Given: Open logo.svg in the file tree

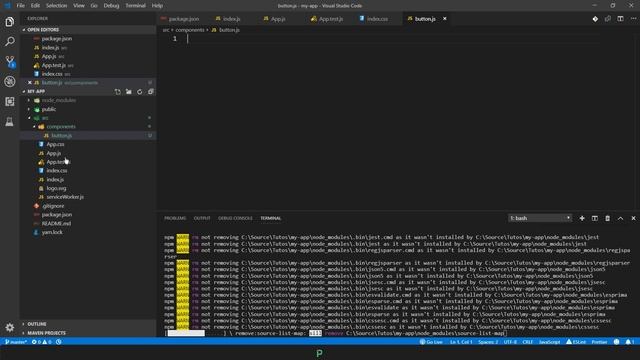Looking at the screenshot, I should click(56, 189).
